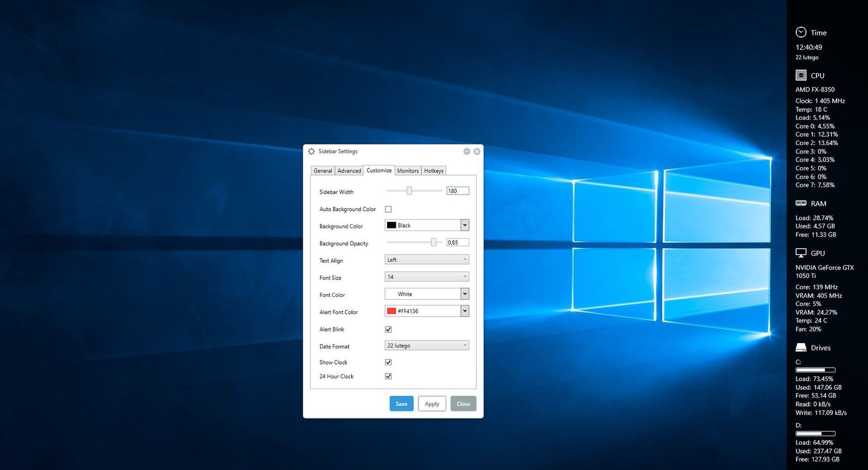Click the 'Clock: 1 405 MHz' reading

pos(820,101)
